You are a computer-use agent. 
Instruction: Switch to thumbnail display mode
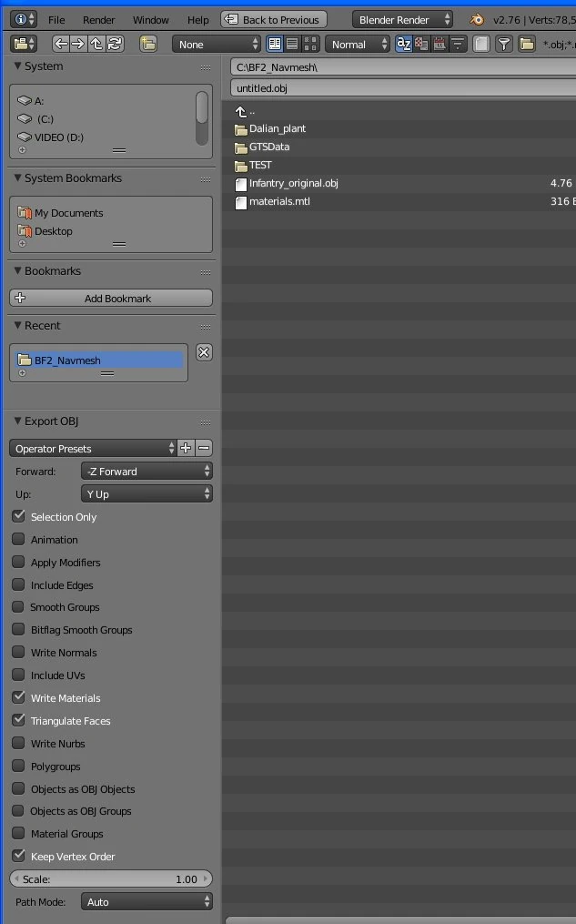pyautogui.click(x=311, y=44)
